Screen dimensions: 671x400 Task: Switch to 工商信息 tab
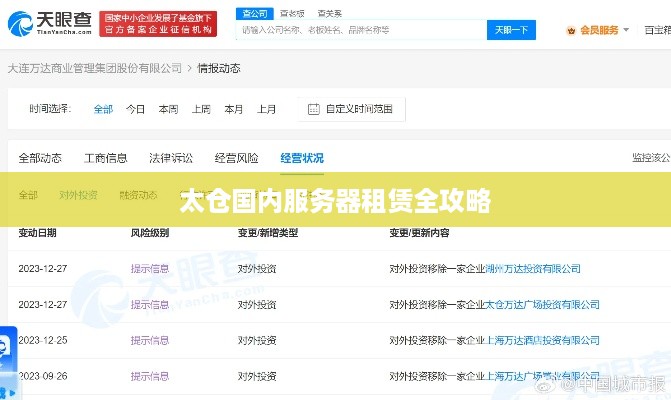(106, 158)
